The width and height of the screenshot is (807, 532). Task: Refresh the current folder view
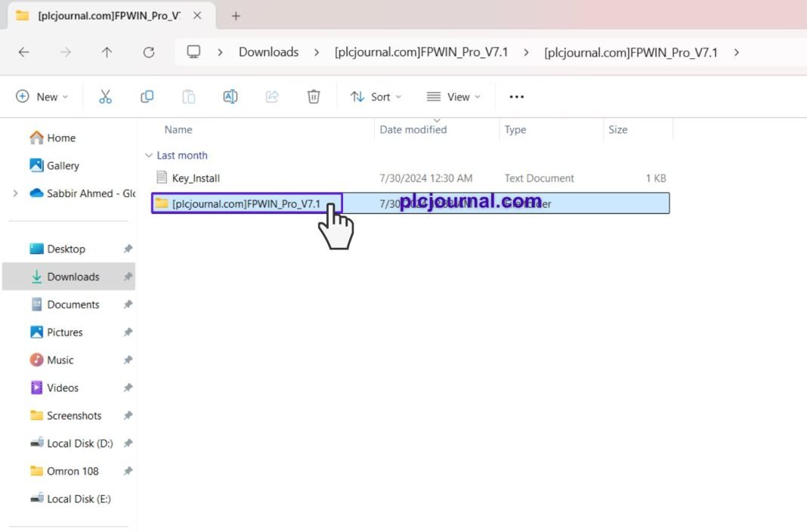[x=149, y=52]
